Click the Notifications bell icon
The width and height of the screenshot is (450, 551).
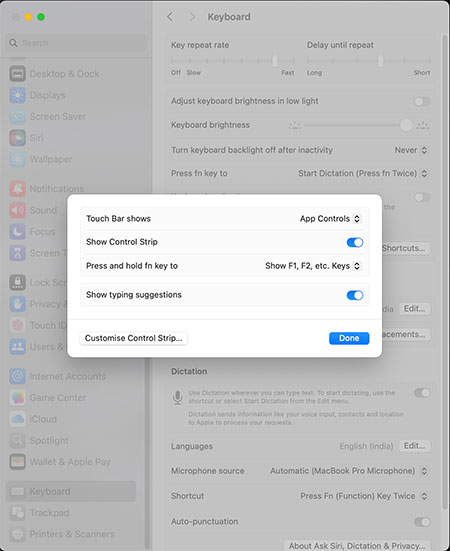click(17, 189)
